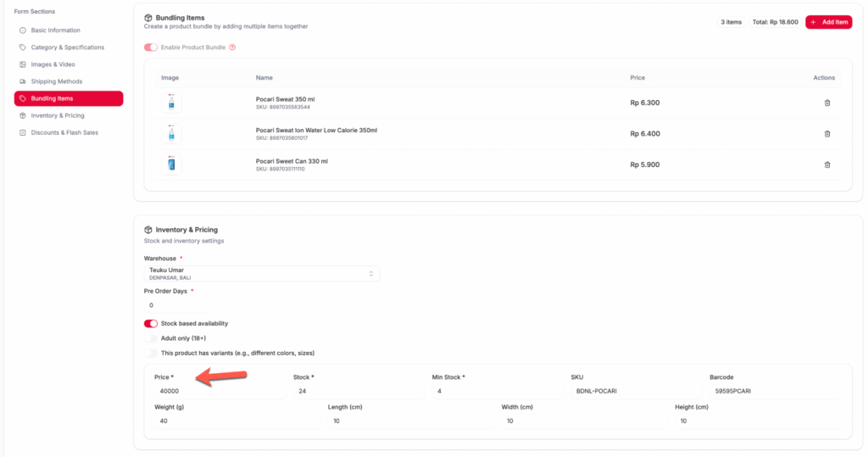This screenshot has height=457, width=868.
Task: Click the Inventory & Pricing section header icon
Action: [148, 230]
